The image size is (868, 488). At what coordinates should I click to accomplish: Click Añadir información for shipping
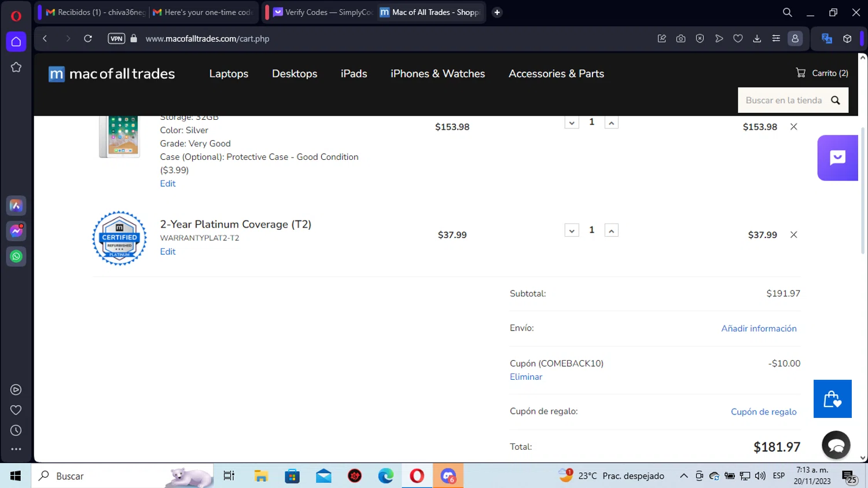tap(759, 328)
